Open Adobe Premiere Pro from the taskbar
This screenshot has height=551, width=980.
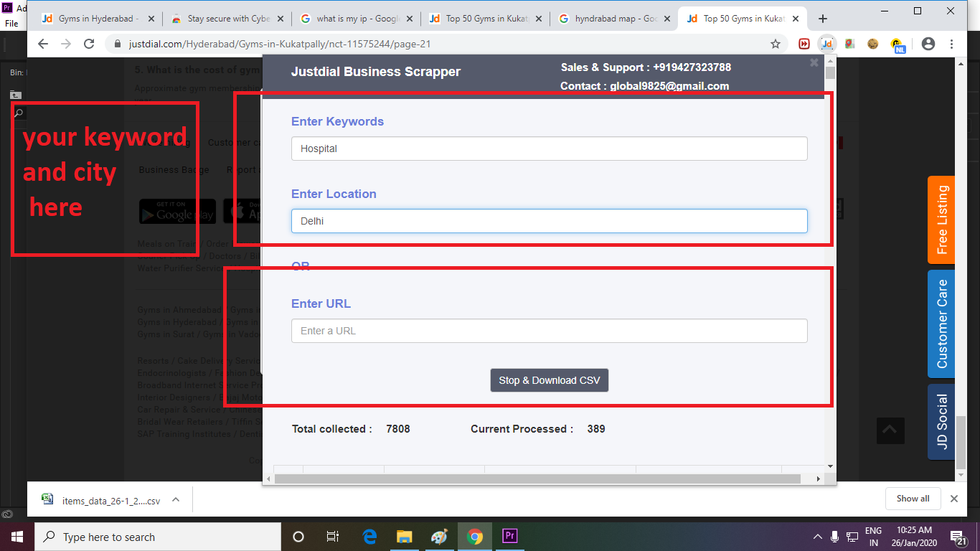pyautogui.click(x=510, y=536)
